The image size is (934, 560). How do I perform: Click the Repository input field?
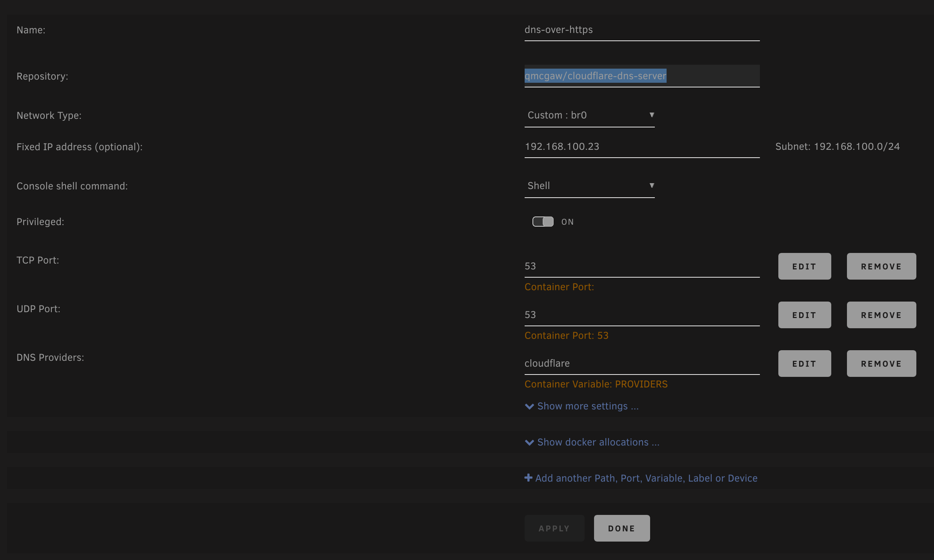click(641, 75)
